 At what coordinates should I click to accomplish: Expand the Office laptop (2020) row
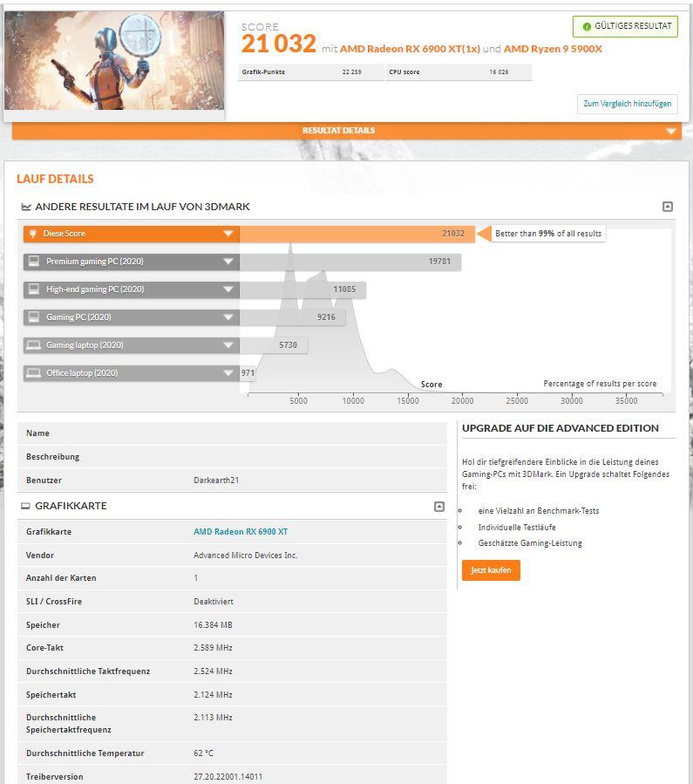click(x=131, y=373)
